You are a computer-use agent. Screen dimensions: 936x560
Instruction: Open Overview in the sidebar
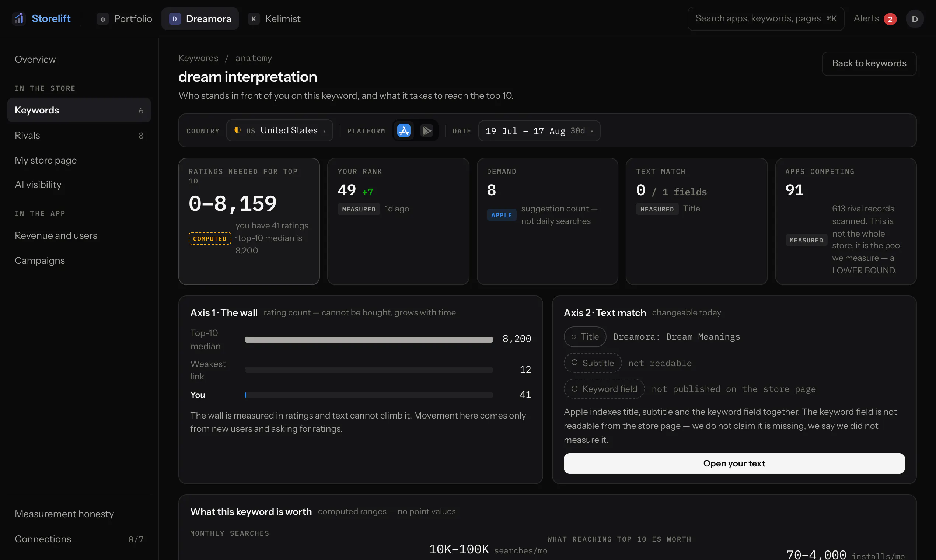[79, 59]
